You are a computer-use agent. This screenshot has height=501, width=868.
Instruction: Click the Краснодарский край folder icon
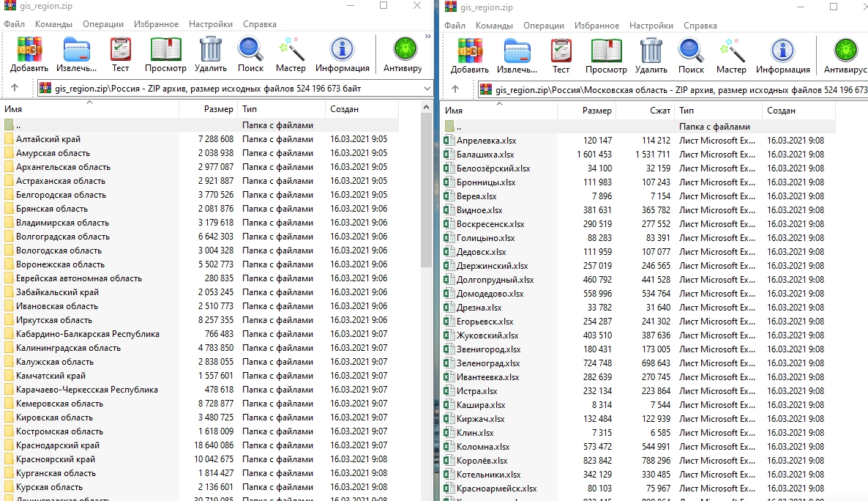coord(9,445)
